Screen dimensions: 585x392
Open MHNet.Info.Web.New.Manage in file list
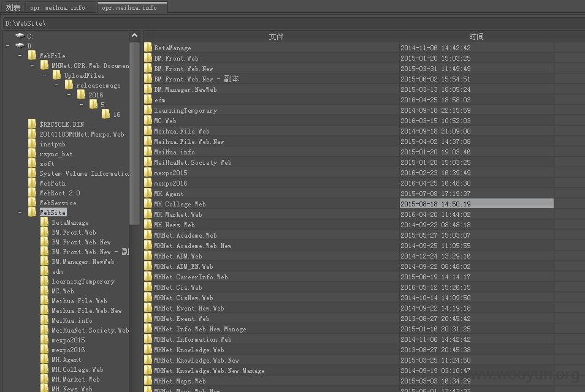pos(200,329)
